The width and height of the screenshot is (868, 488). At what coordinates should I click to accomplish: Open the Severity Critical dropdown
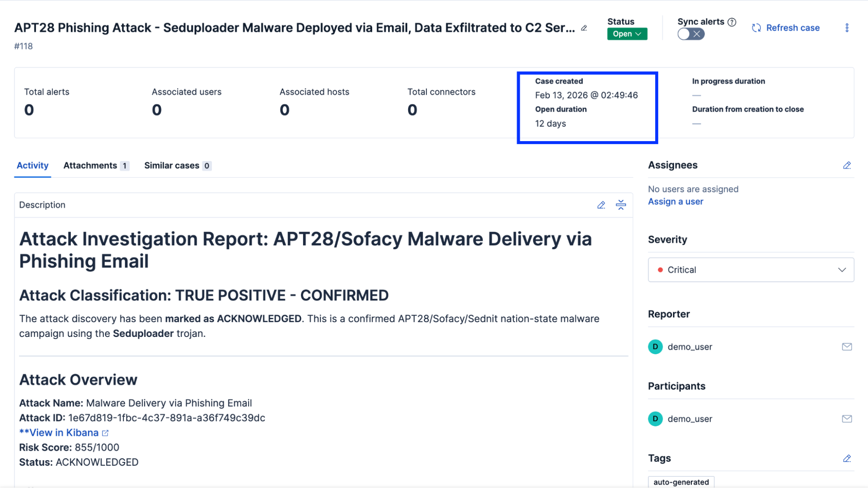[x=751, y=270]
